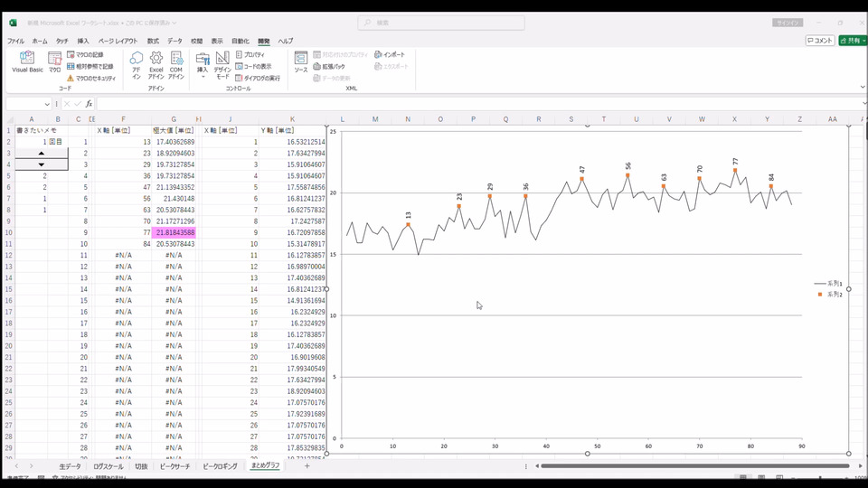Click the 共有 share button
Screen dimensions: 868x488
[853, 41]
